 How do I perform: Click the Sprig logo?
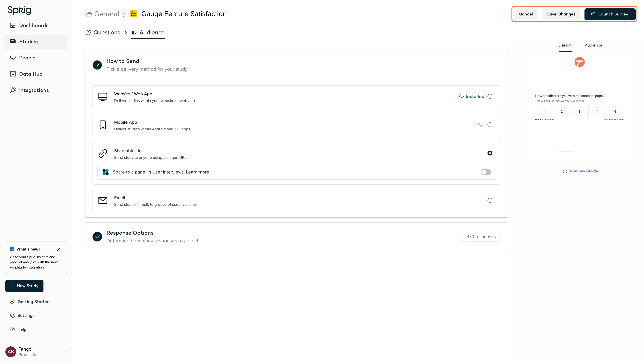[x=19, y=10]
